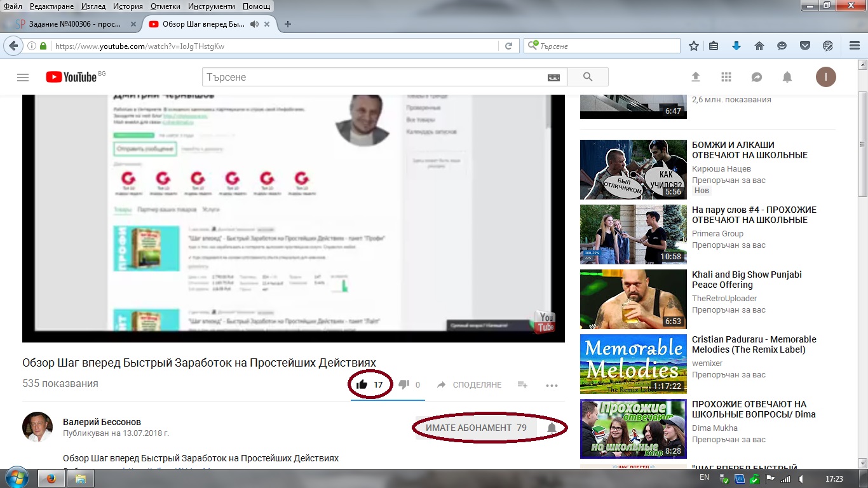Click the EN language indicator in tray
The height and width of the screenshot is (488, 868).
click(x=704, y=477)
